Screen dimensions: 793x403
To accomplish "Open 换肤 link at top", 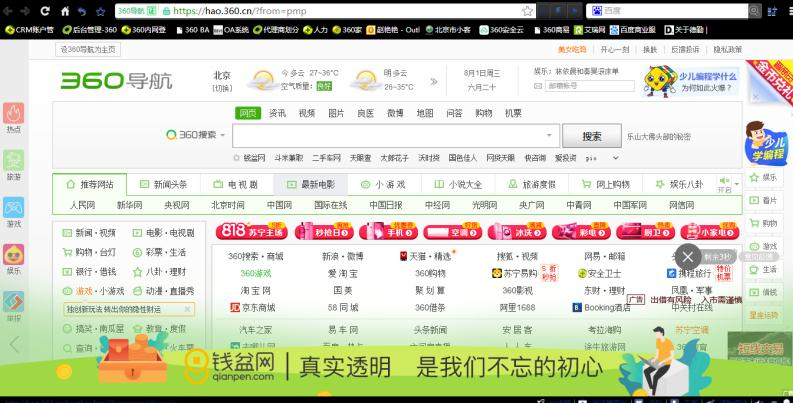I will pos(650,50).
